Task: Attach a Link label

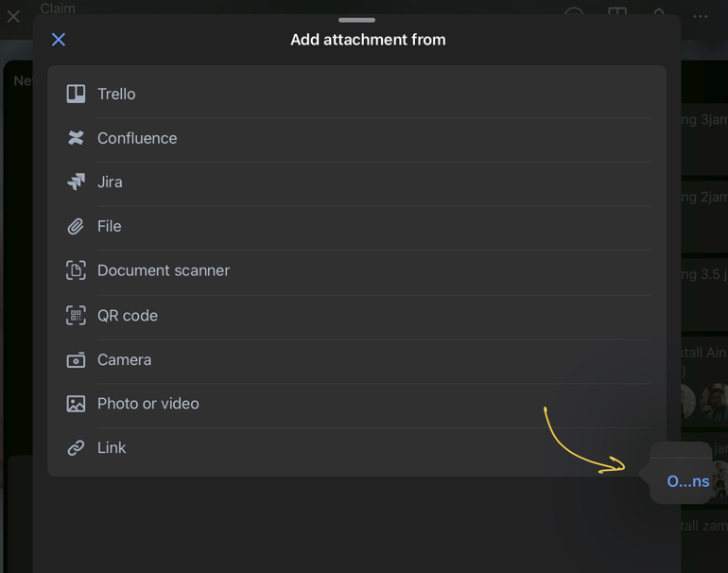Action: tap(112, 447)
